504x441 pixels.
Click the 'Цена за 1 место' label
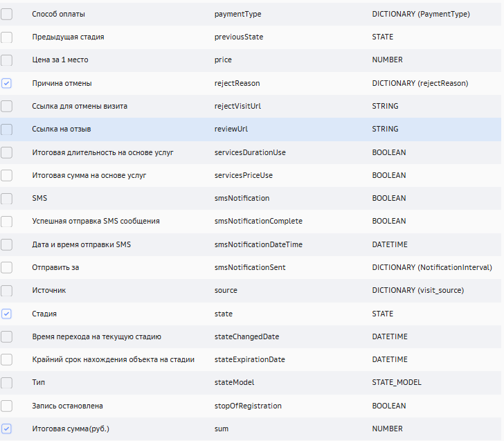(x=60, y=60)
